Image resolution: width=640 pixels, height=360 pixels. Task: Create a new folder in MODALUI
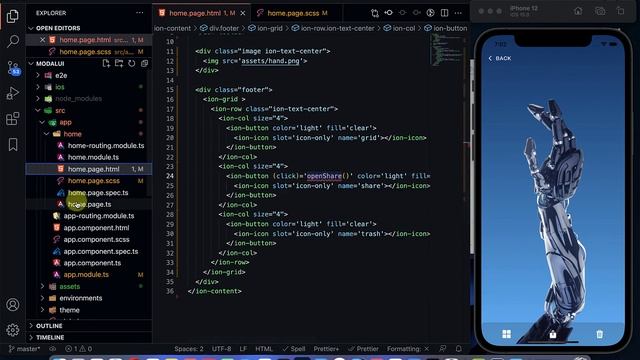tap(119, 64)
